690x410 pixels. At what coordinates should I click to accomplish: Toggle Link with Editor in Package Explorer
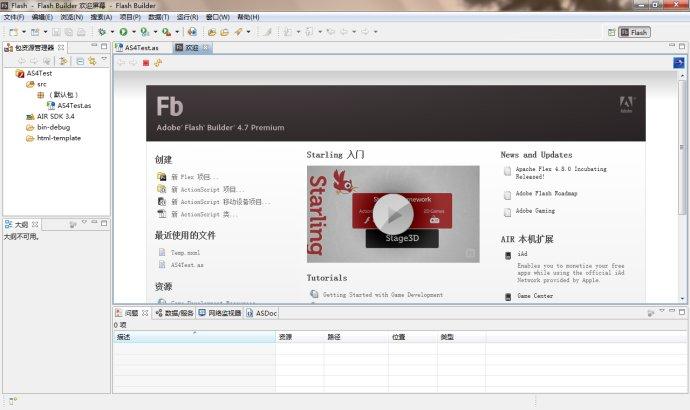[92, 61]
